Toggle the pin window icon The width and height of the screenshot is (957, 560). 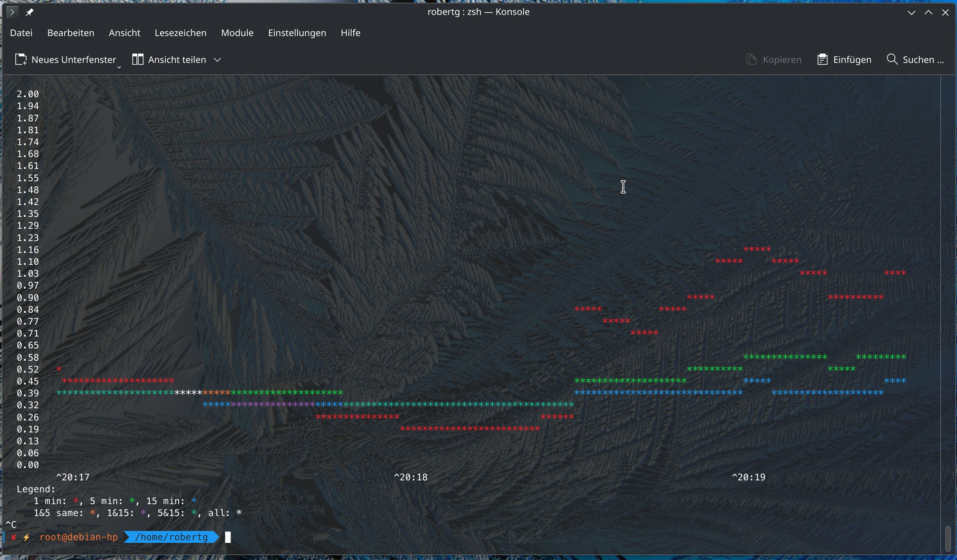click(x=29, y=12)
